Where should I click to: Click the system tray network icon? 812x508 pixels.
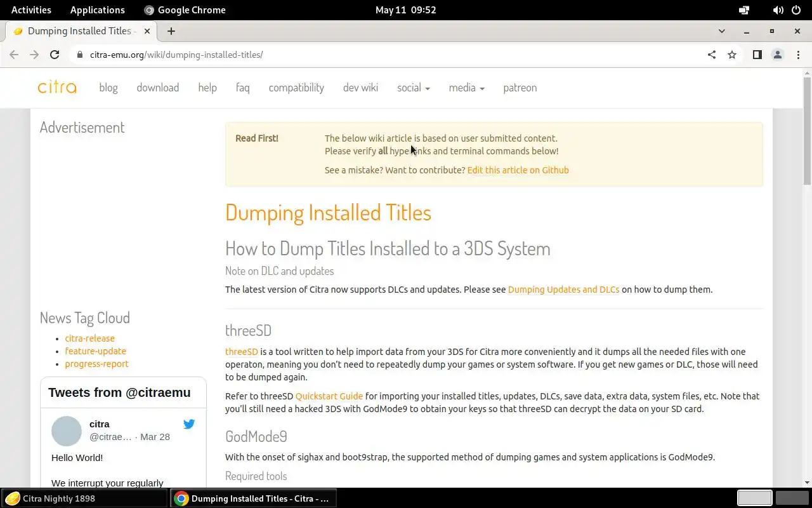coord(744,10)
